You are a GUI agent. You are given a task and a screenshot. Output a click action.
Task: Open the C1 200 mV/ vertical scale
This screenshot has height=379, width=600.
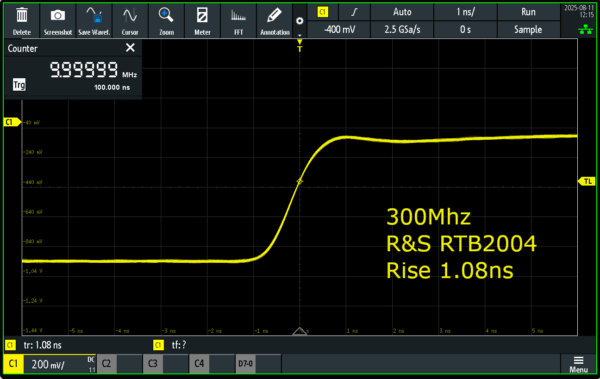pyautogui.click(x=59, y=364)
